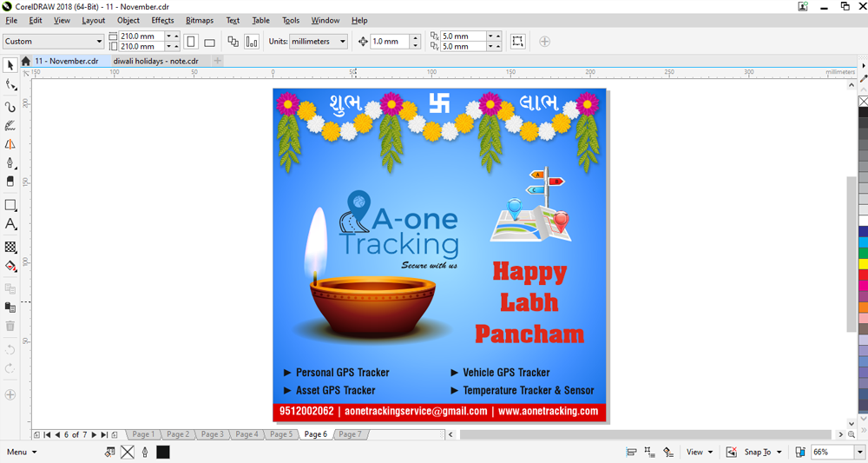Switch to Page 7 tab
The width and height of the screenshot is (868, 463).
[x=350, y=434]
